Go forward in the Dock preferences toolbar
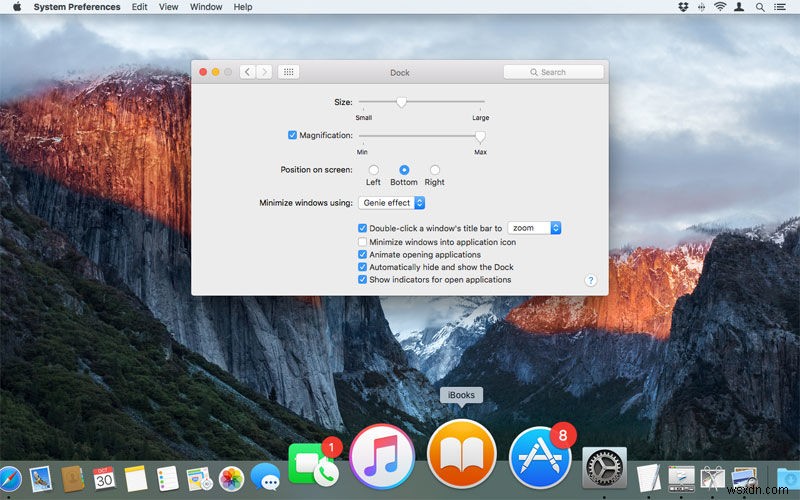The width and height of the screenshot is (800, 500). 264,72
